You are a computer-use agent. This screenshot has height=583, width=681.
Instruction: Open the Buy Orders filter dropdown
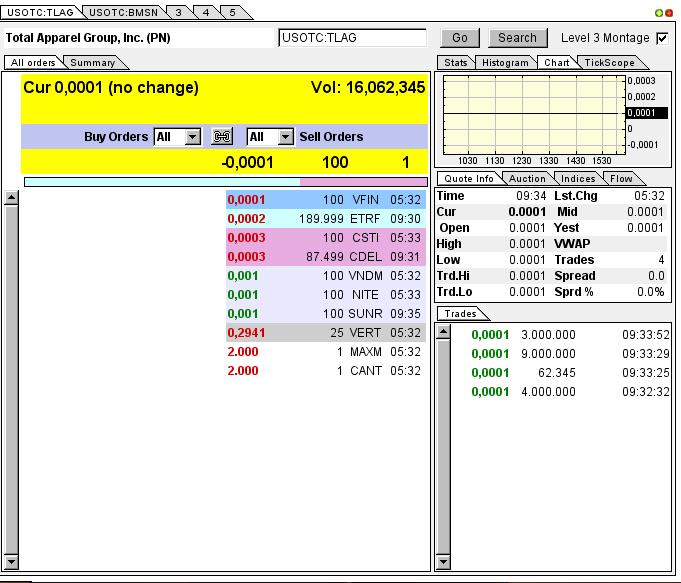(x=192, y=137)
